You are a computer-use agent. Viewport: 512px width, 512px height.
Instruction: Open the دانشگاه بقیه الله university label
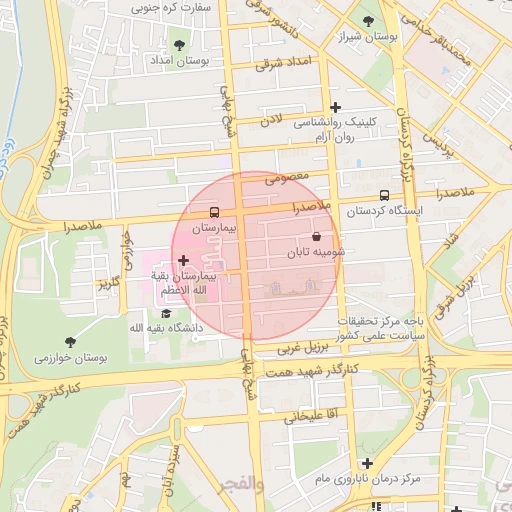(x=166, y=328)
